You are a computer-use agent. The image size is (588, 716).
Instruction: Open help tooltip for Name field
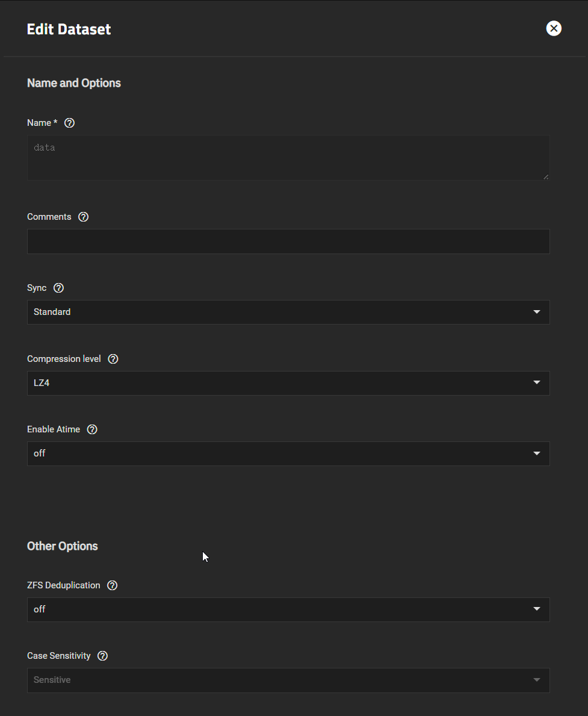pyautogui.click(x=69, y=123)
